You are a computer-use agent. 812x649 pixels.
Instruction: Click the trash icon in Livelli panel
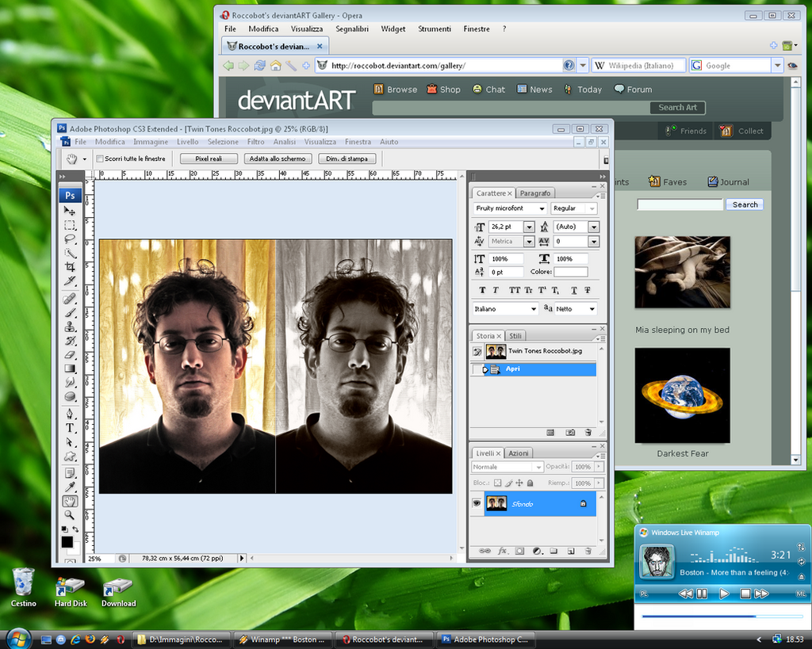(588, 552)
